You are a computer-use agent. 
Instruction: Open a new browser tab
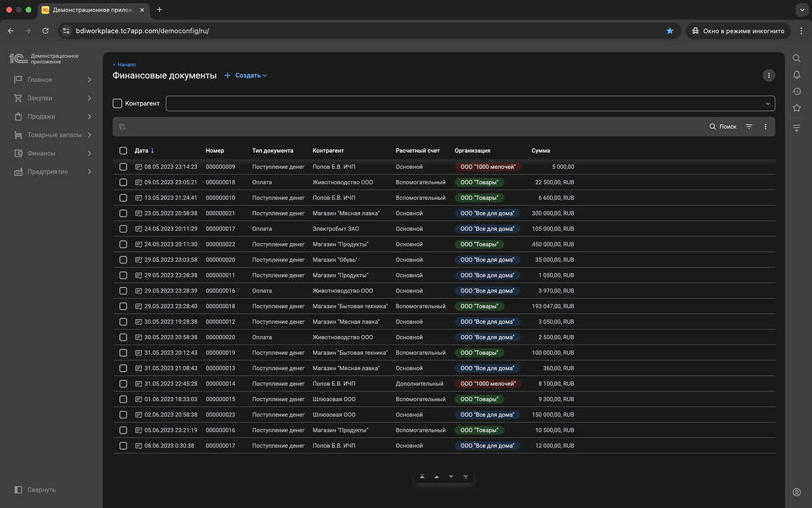160,9
